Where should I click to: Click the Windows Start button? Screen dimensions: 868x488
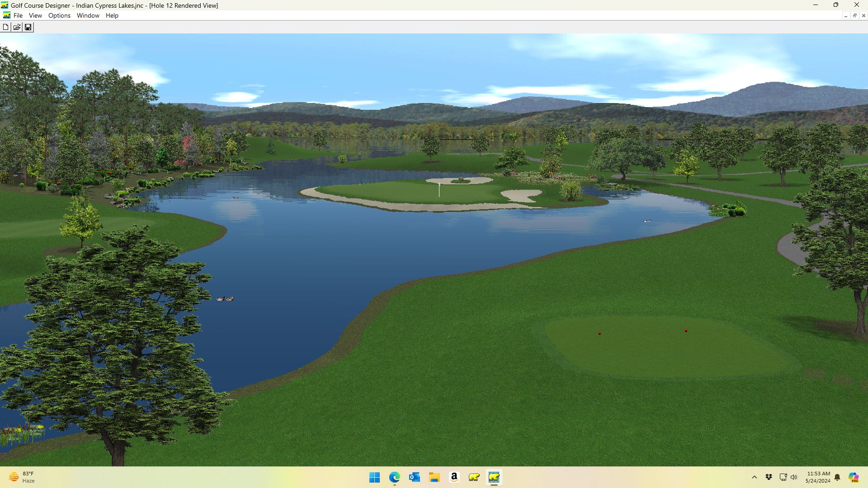(x=374, y=477)
